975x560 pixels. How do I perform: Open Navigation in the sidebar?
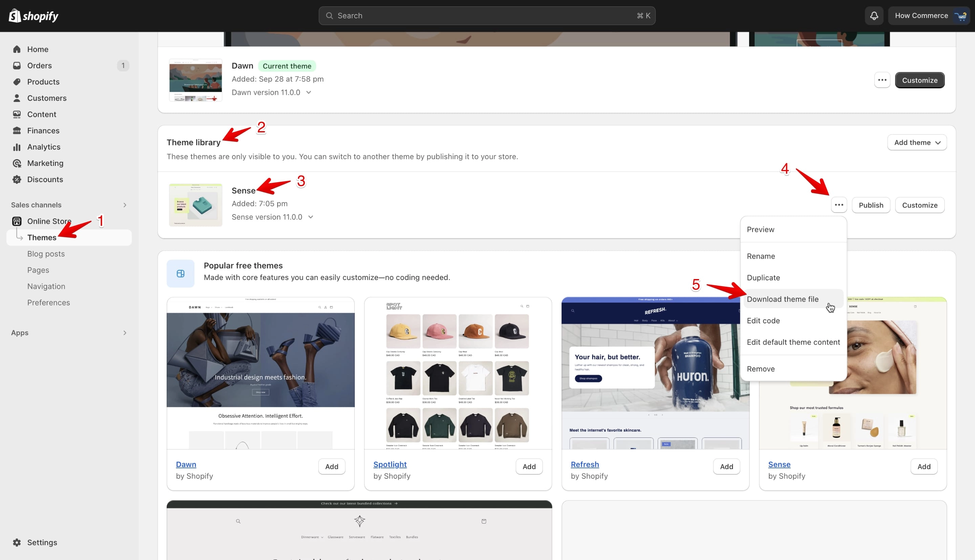point(46,286)
